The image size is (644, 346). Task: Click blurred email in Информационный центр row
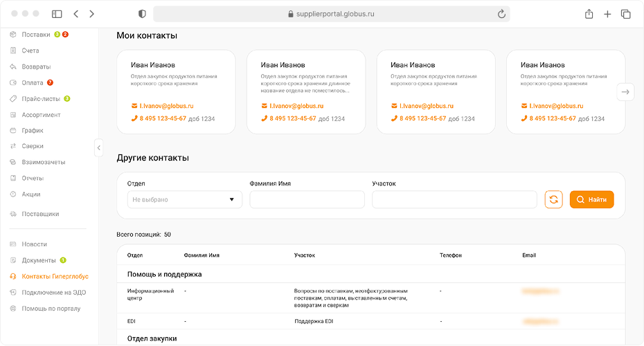[541, 291]
